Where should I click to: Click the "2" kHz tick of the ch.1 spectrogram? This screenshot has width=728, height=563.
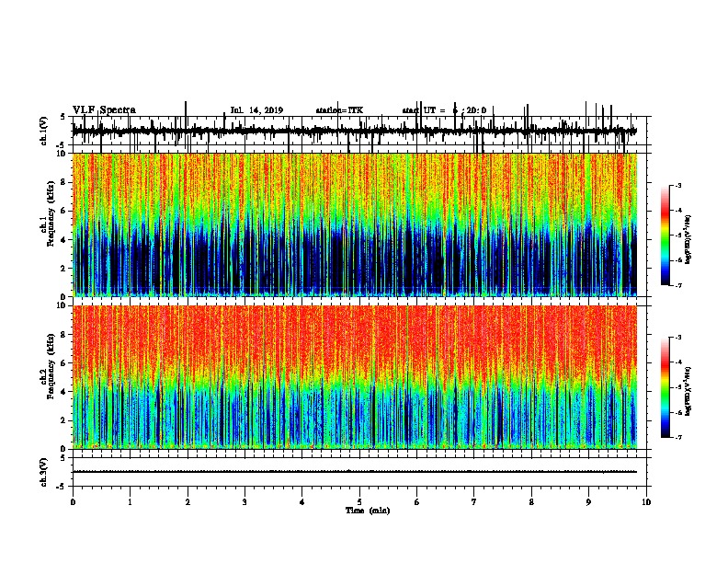pyautogui.click(x=65, y=268)
